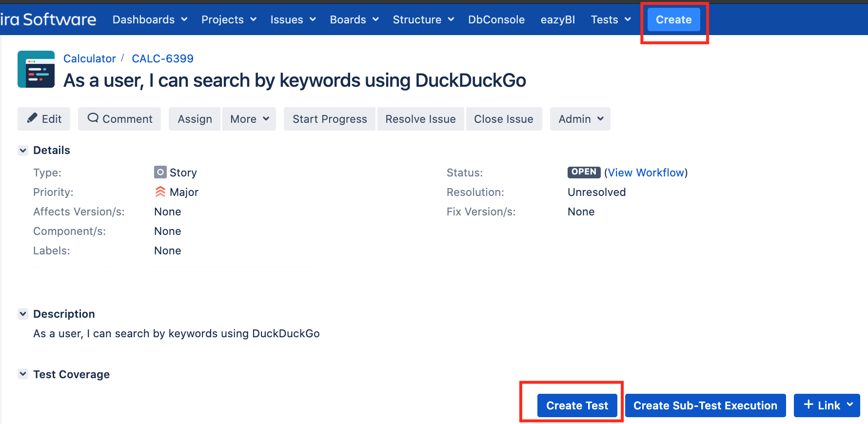Viewport: 868px width, 424px height.
Task: Open the Admin dropdown menu
Action: pyautogui.click(x=580, y=119)
